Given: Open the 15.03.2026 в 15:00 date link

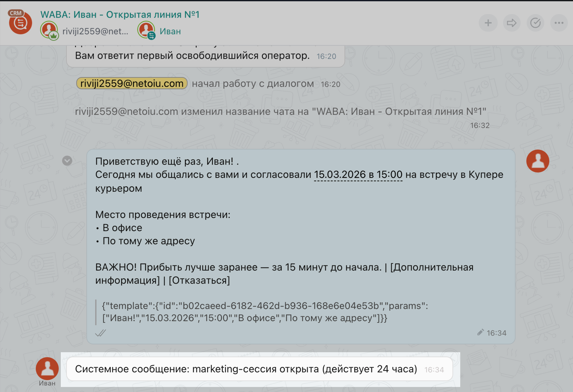Looking at the screenshot, I should (x=358, y=175).
